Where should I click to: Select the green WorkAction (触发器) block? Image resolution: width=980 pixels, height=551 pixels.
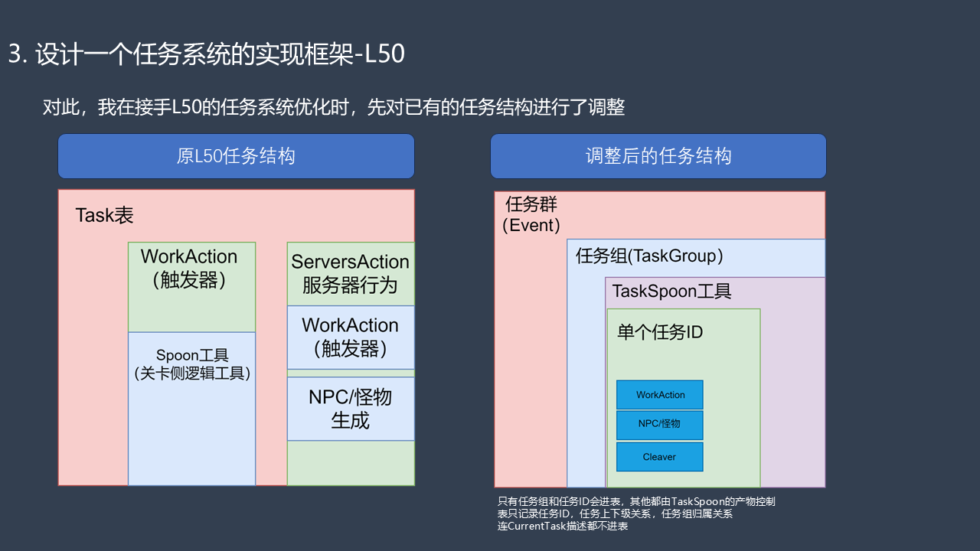pos(191,287)
